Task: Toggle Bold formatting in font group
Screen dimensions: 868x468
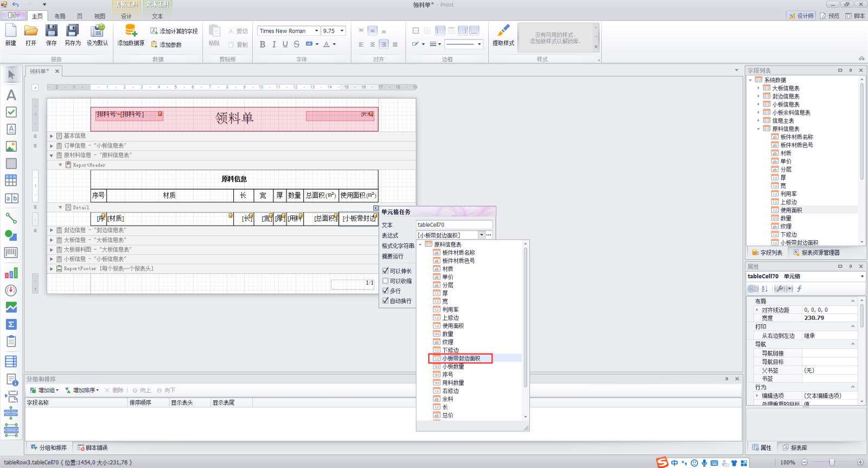Action: (x=263, y=44)
